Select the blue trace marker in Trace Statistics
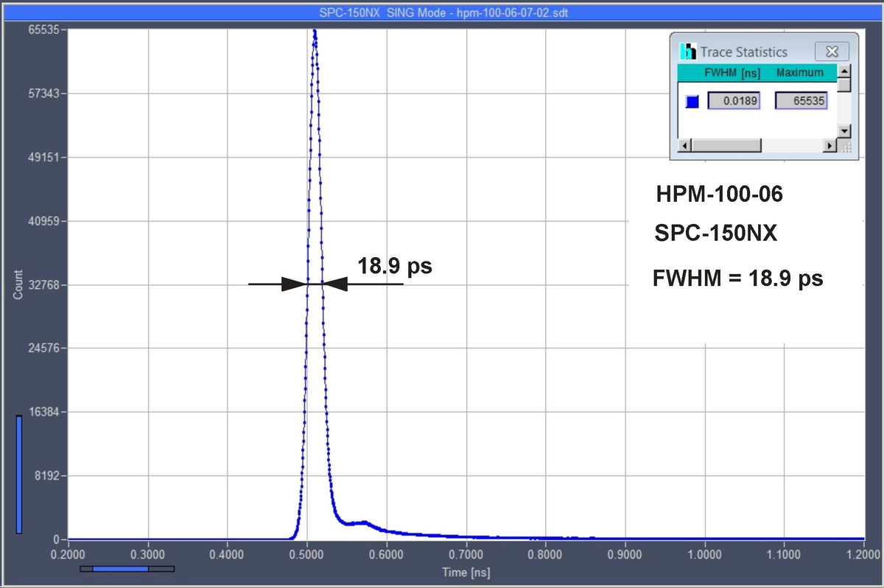Image resolution: width=884 pixels, height=588 pixels. coord(692,101)
